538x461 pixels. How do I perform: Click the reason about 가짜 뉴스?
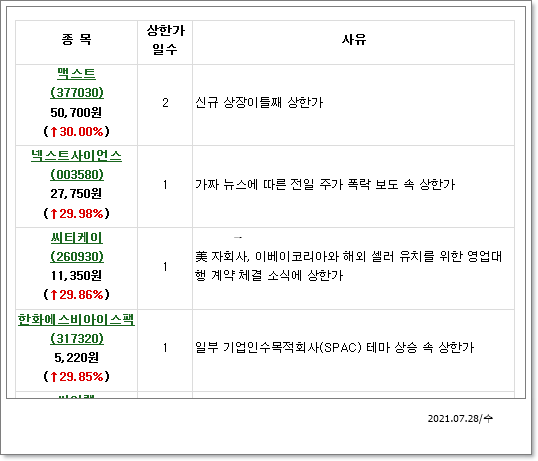325,185
